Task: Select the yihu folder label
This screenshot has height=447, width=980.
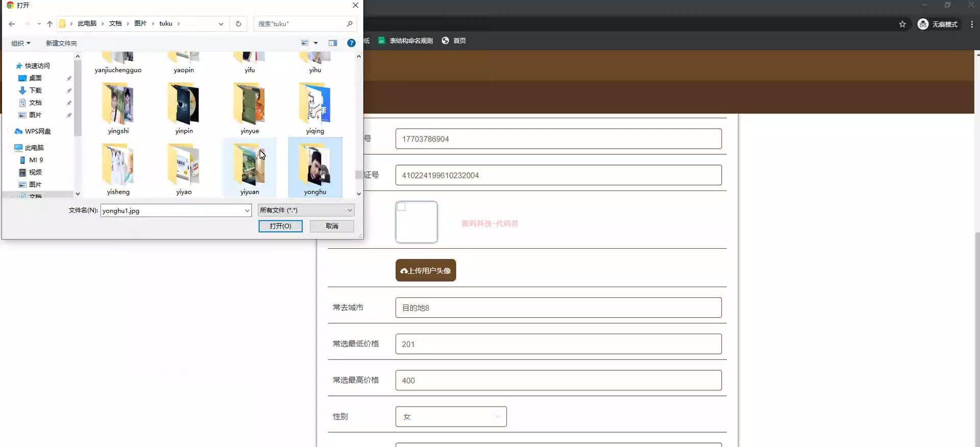Action: (315, 70)
